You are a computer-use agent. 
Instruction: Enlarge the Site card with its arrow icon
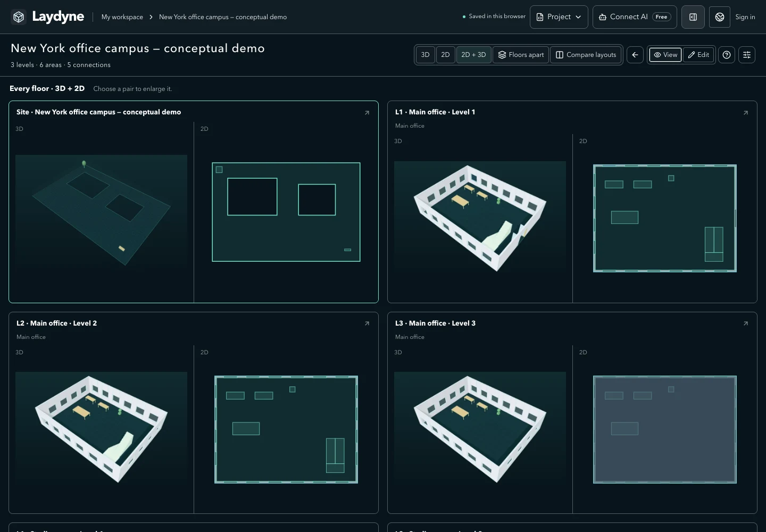[x=367, y=112]
